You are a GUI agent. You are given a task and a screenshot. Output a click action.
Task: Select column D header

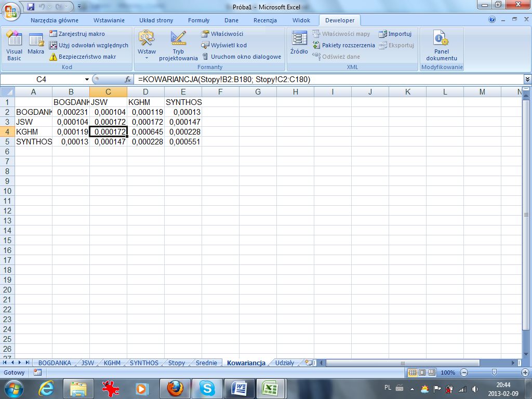(145, 92)
